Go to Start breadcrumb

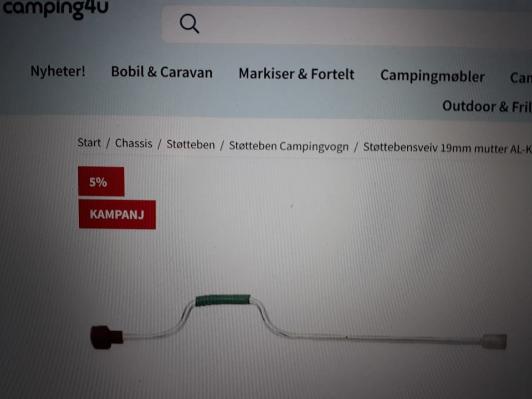click(x=89, y=142)
